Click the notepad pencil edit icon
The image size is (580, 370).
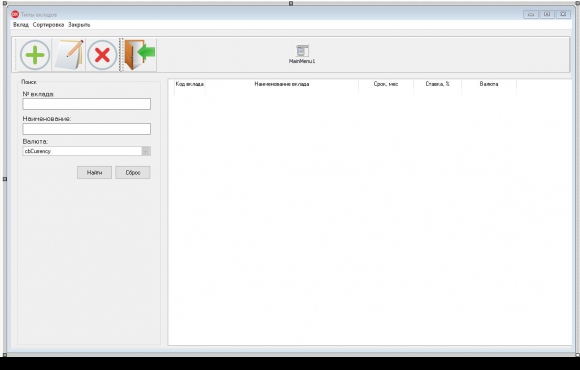pyautogui.click(x=69, y=55)
